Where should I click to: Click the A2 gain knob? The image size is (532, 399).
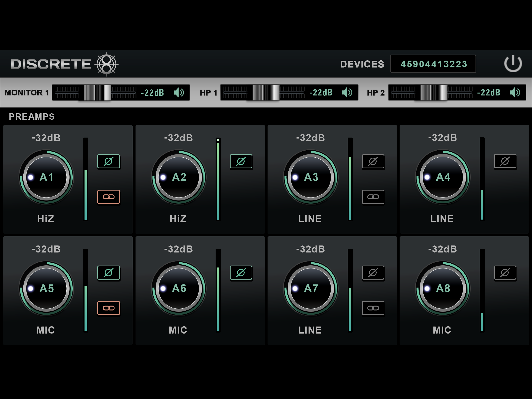click(x=179, y=177)
